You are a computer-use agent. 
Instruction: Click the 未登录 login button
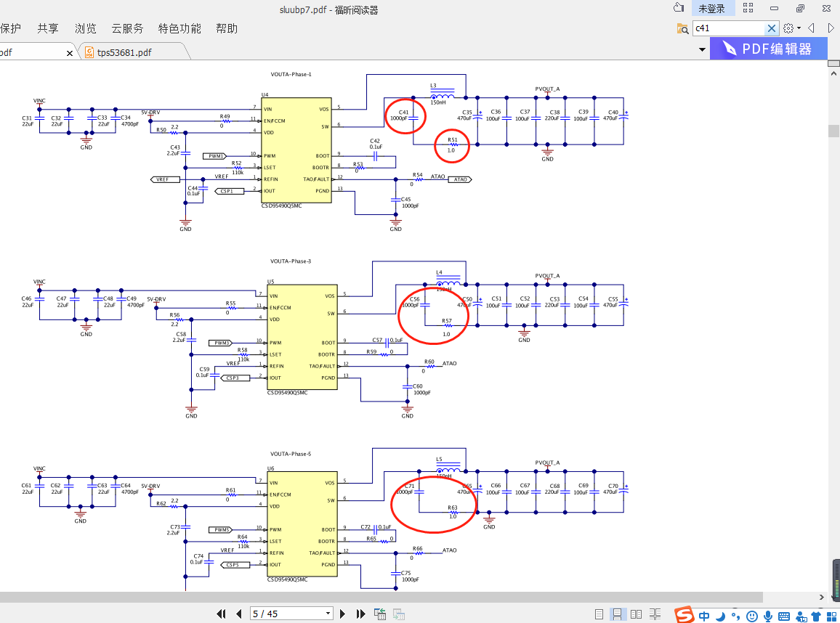pyautogui.click(x=711, y=9)
